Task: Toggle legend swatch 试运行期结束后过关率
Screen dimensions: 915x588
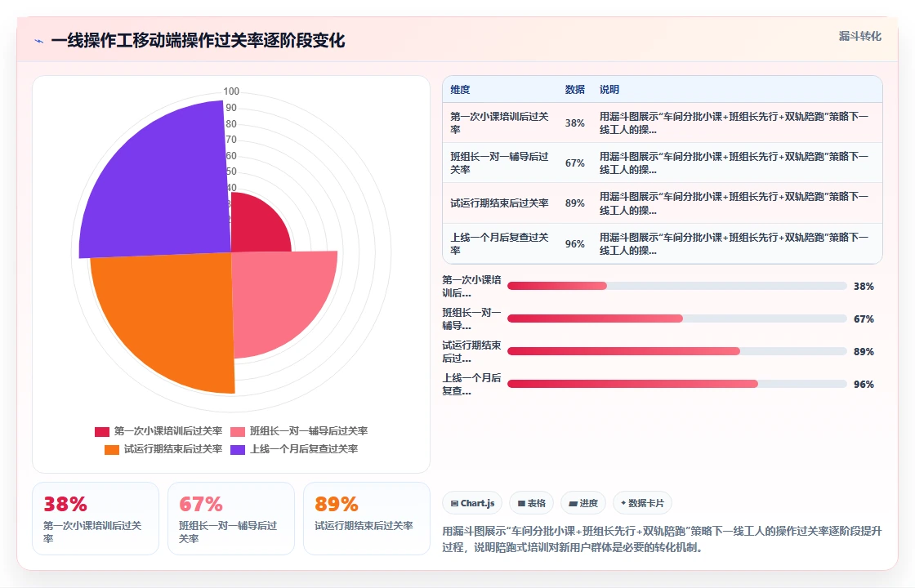Action: coord(111,450)
